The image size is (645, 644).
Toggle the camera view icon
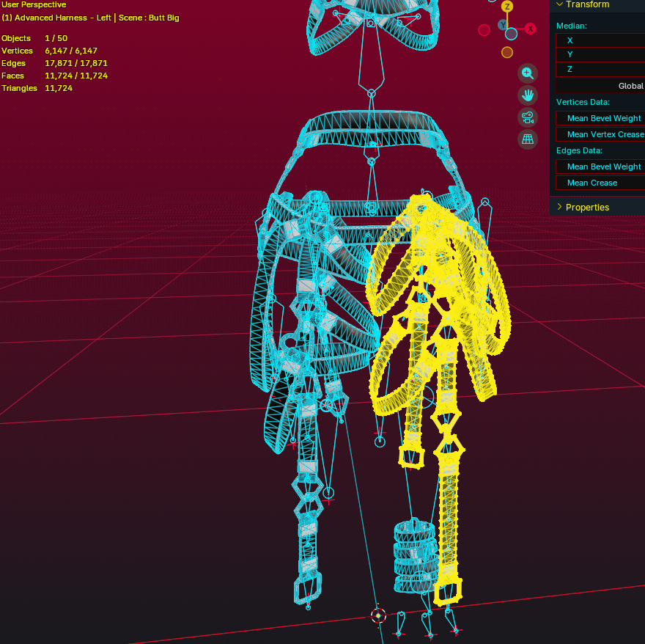coord(527,117)
